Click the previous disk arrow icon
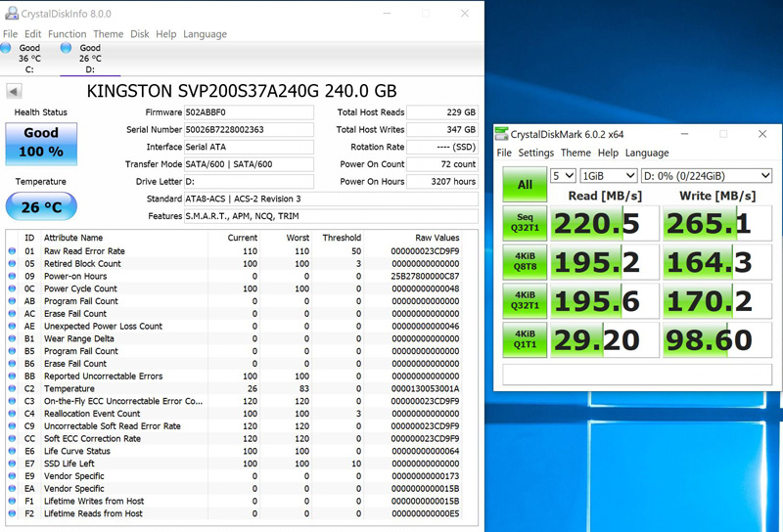Image resolution: width=783 pixels, height=532 pixels. point(15,92)
